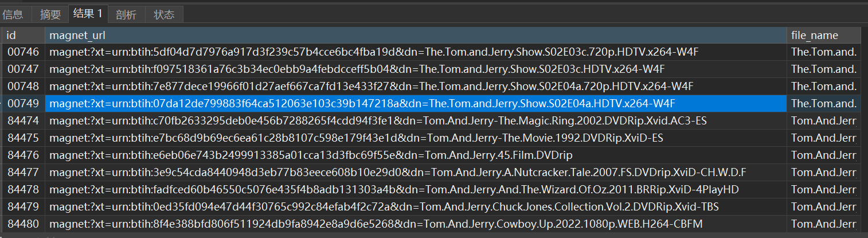Viewport: 868px width, 238px height.
Task: Switch to the 剖析 tab
Action: [x=126, y=14]
